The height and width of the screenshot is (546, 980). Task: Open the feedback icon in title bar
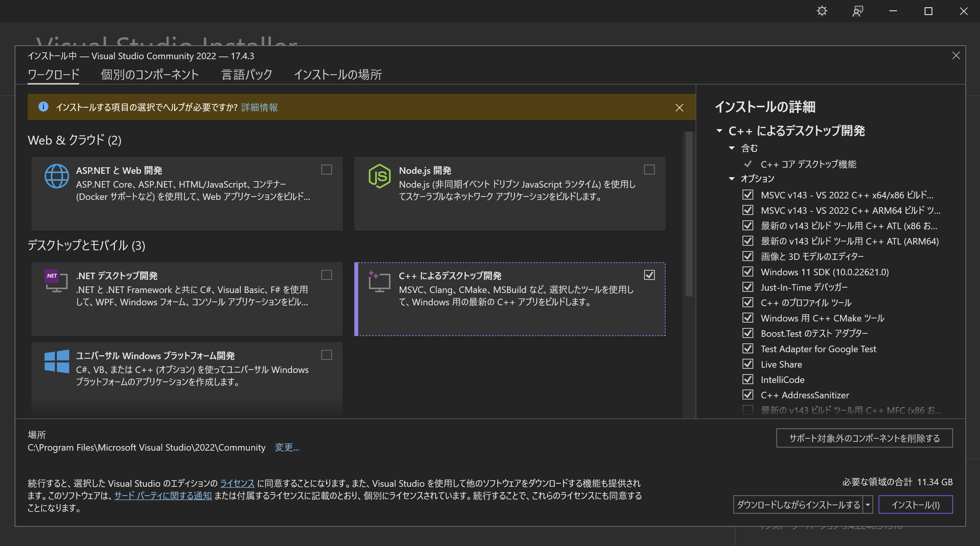[857, 11]
